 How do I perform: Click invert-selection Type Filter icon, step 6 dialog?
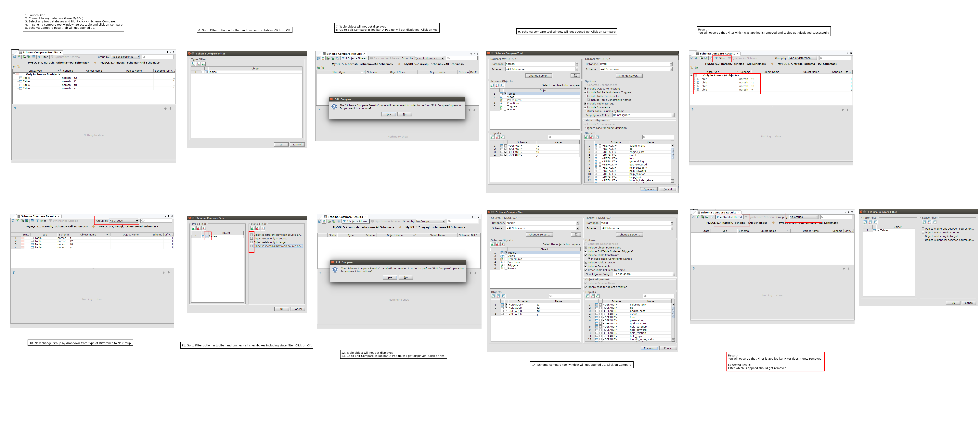[x=203, y=64]
